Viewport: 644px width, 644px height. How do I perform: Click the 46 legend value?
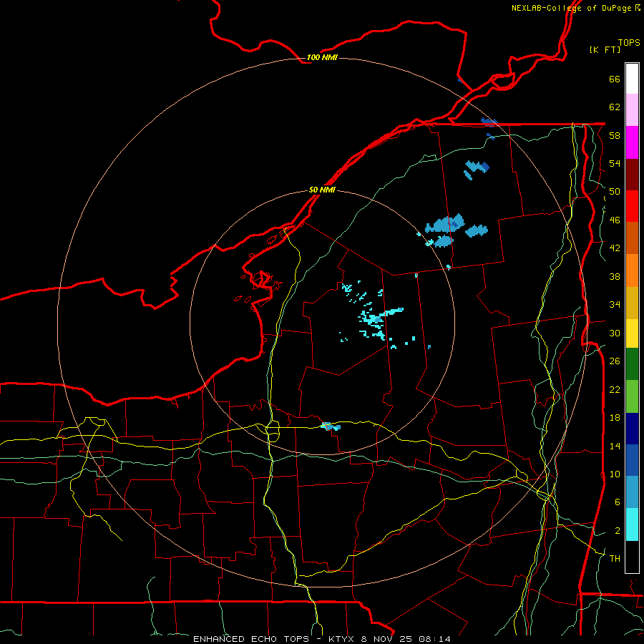click(615, 220)
